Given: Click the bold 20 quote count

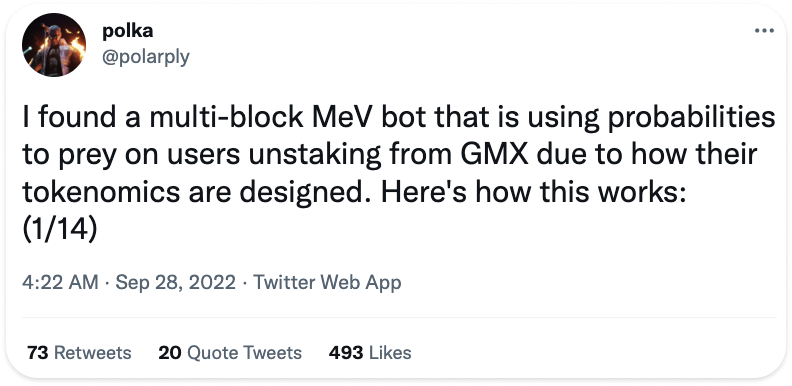Looking at the screenshot, I should click(170, 353).
